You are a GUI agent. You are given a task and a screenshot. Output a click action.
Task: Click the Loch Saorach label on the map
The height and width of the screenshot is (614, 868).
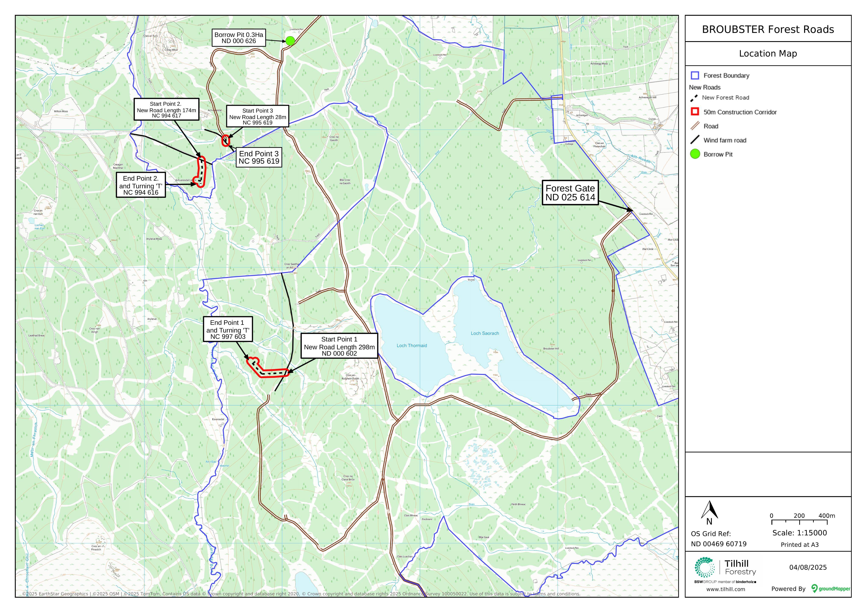pyautogui.click(x=485, y=333)
